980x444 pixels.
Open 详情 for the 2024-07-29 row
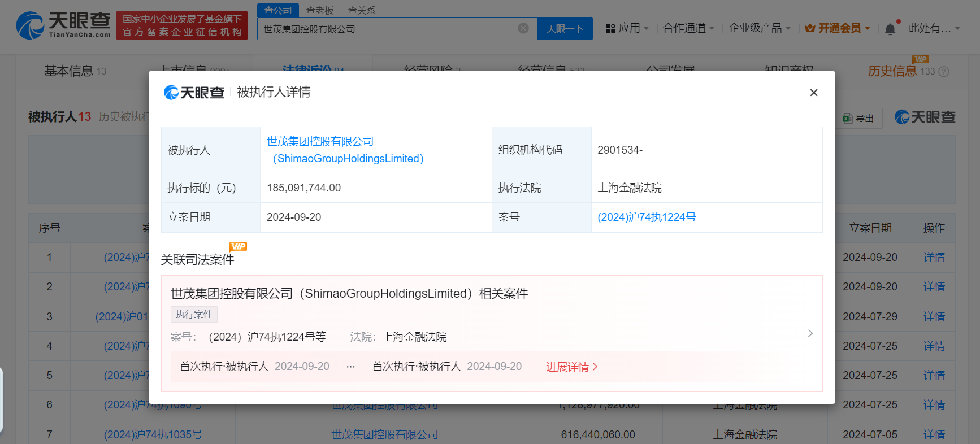934,316
